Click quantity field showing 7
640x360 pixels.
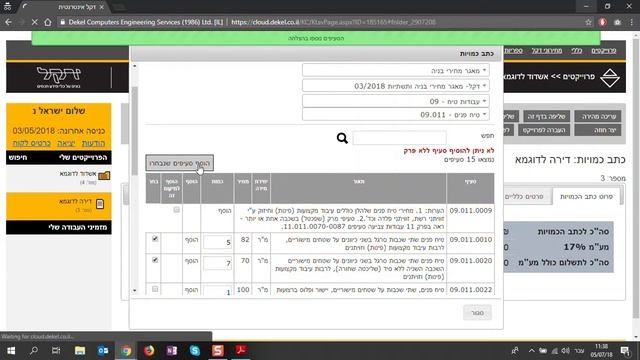pyautogui.click(x=218, y=263)
